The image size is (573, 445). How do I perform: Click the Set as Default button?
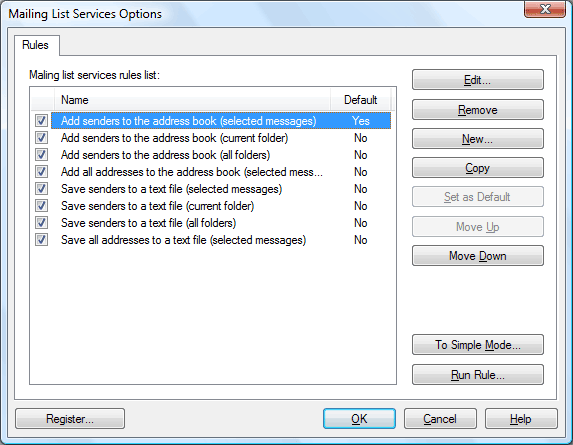[478, 197]
